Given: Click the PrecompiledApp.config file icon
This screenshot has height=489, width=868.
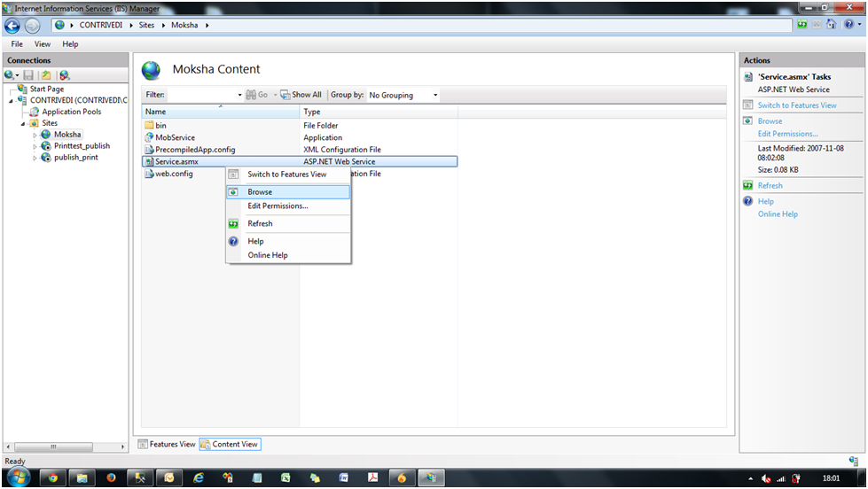Looking at the screenshot, I should click(149, 150).
